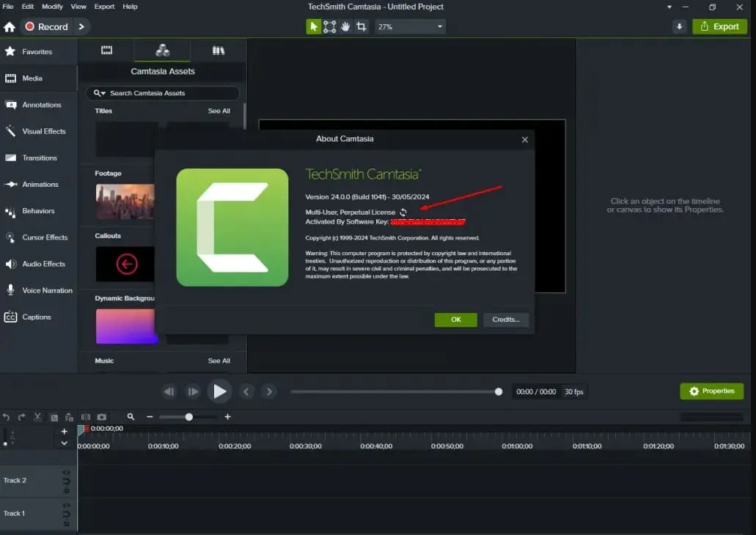Select the arrow Edit mode tool
The height and width of the screenshot is (535, 756).
313,27
